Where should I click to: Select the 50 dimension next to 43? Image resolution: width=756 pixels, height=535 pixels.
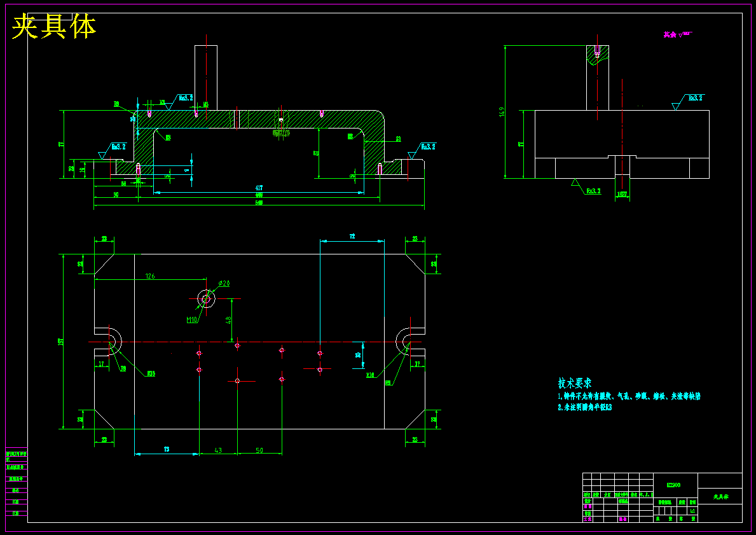pos(259,450)
